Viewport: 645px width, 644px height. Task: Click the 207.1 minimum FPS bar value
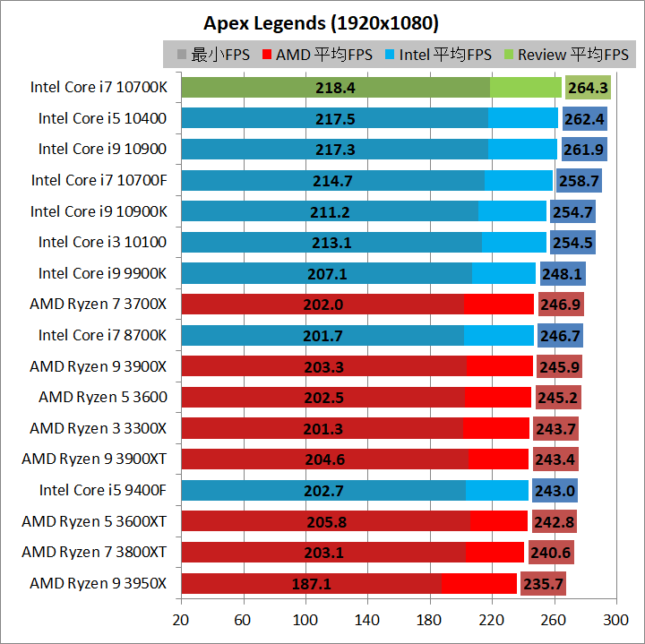327,274
